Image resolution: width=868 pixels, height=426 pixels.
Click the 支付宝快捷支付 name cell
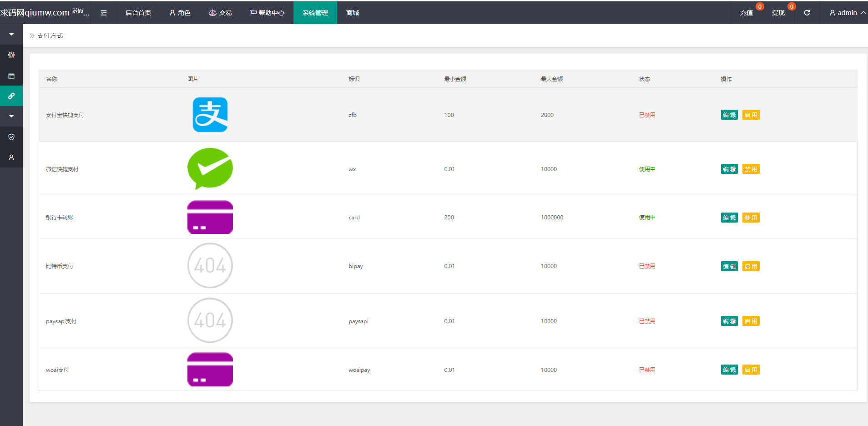tap(65, 115)
